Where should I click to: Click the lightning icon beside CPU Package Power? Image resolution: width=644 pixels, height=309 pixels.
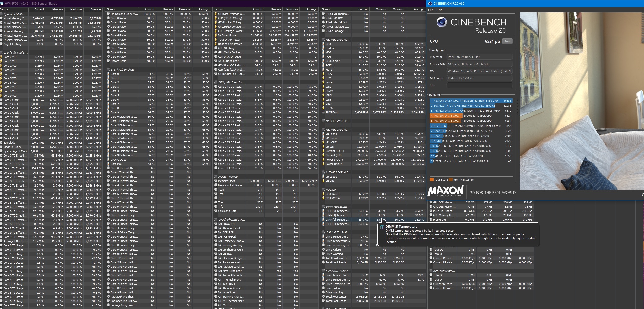(x=216, y=31)
